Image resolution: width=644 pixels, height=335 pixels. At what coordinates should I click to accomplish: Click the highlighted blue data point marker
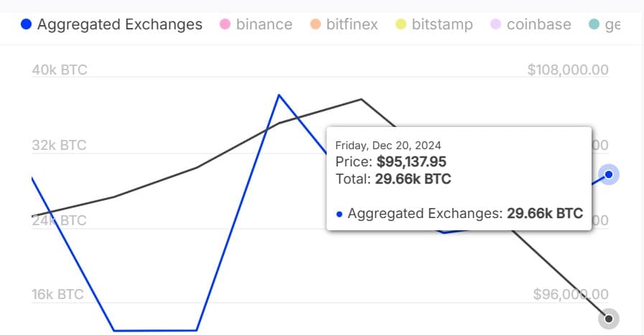coord(609,174)
